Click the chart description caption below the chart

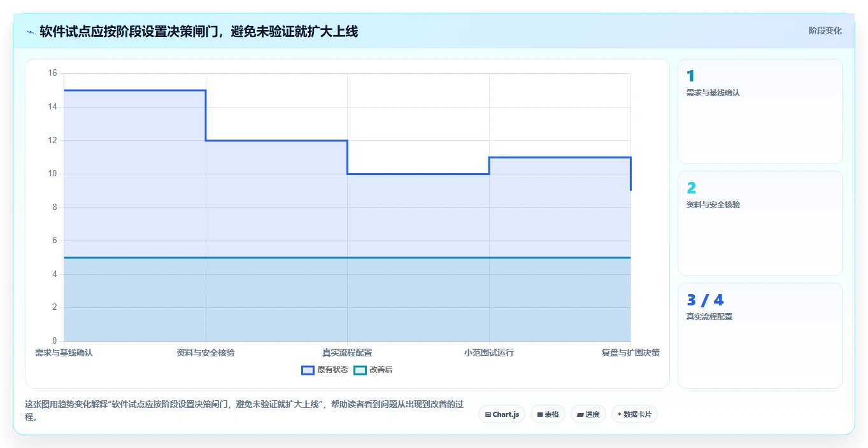click(244, 411)
